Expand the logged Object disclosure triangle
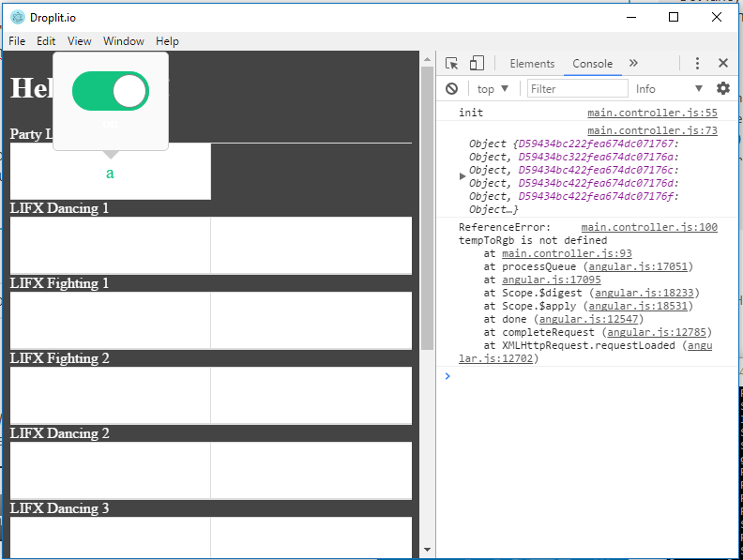 [x=462, y=176]
